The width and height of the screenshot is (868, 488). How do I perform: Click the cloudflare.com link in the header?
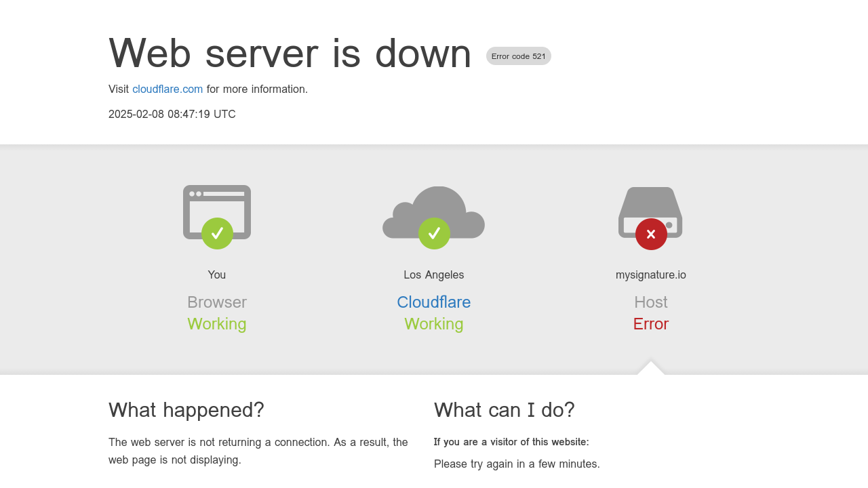pyautogui.click(x=167, y=89)
